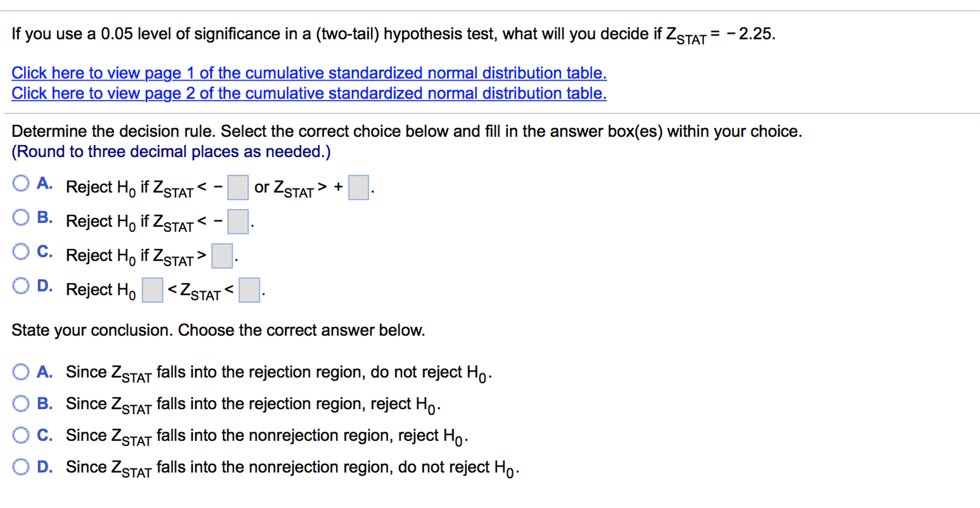
Task: Click the answer box in decision rule B
Action: (x=238, y=221)
